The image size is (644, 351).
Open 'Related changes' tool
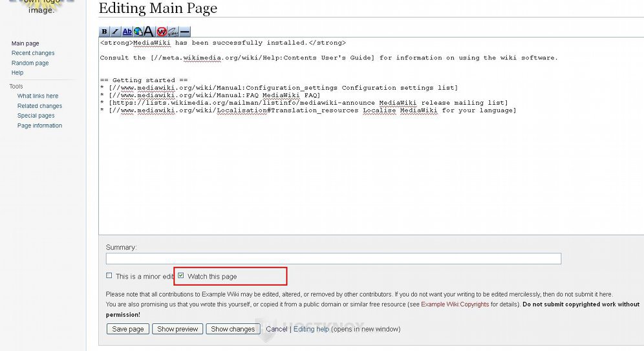point(39,105)
